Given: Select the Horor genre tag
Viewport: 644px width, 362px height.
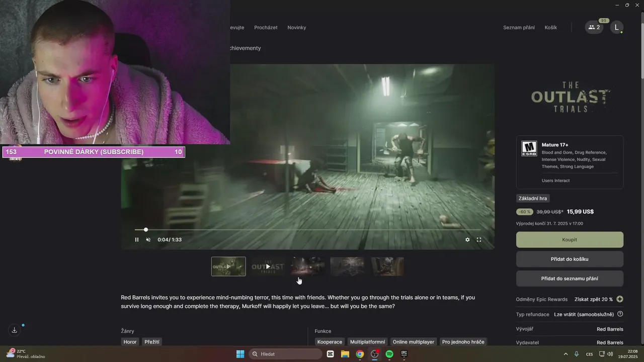Looking at the screenshot, I should coord(130,342).
